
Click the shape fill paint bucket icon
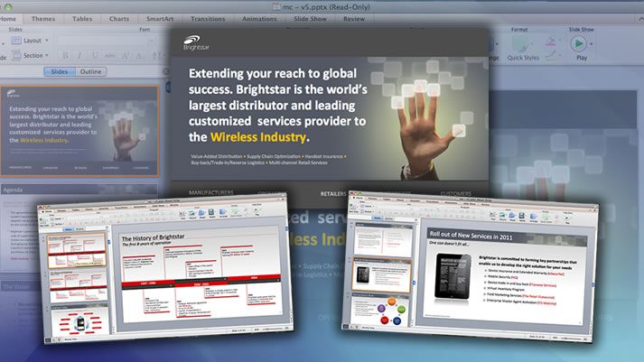click(551, 42)
